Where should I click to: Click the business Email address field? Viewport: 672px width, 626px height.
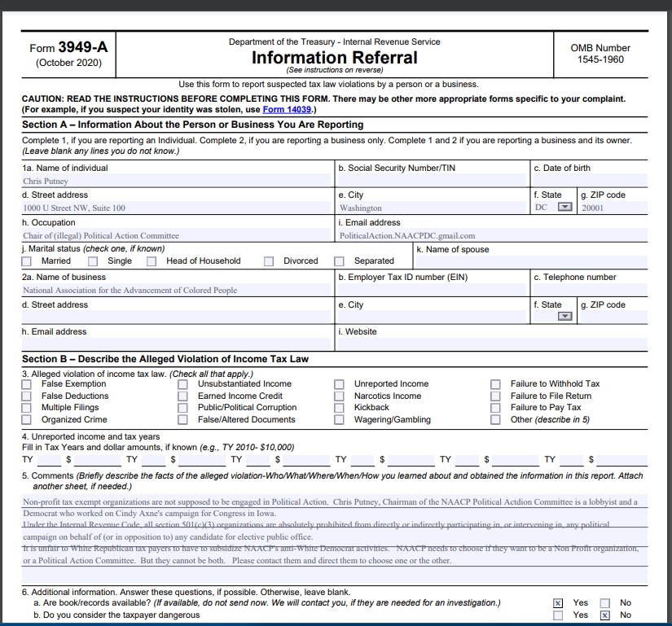pyautogui.click(x=176, y=344)
